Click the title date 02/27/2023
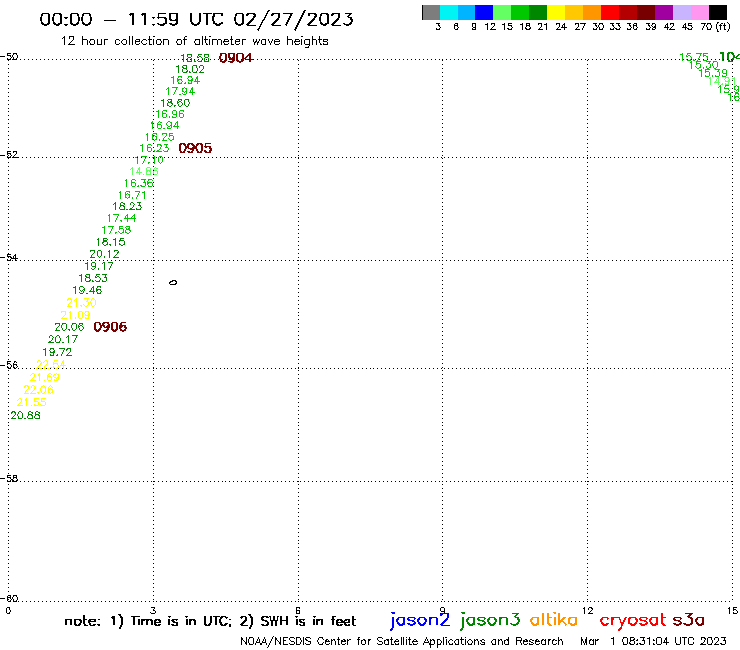The width and height of the screenshot is (740, 650). pyautogui.click(x=293, y=19)
